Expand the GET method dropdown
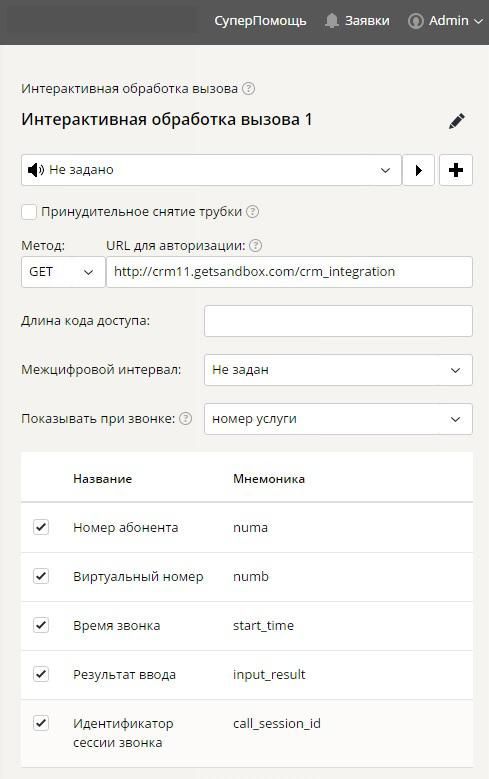Viewport: 489px width, 779px height. tap(63, 272)
